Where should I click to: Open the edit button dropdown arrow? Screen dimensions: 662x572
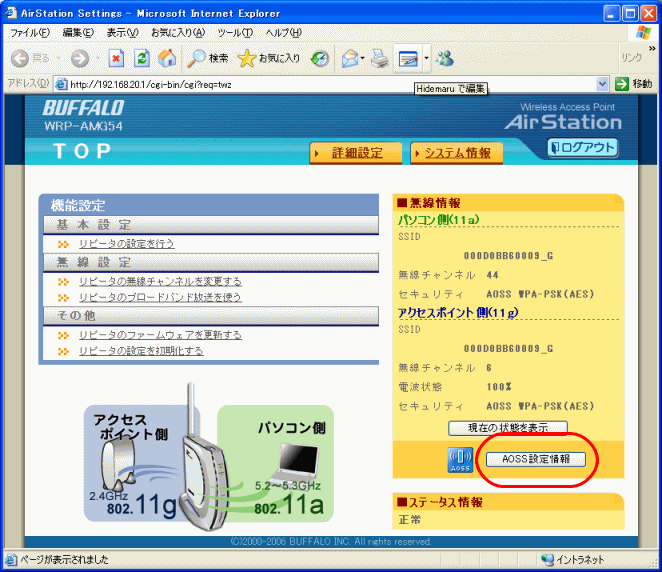click(426, 58)
